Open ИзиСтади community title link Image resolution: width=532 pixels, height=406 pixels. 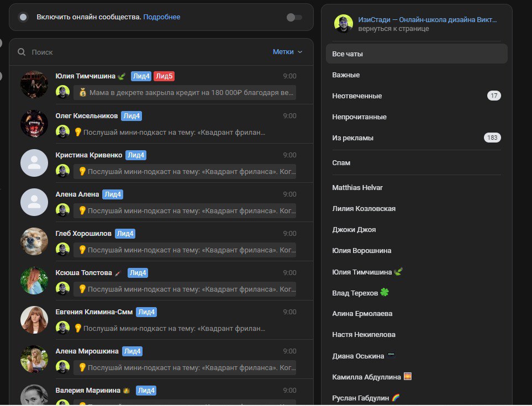pos(428,20)
